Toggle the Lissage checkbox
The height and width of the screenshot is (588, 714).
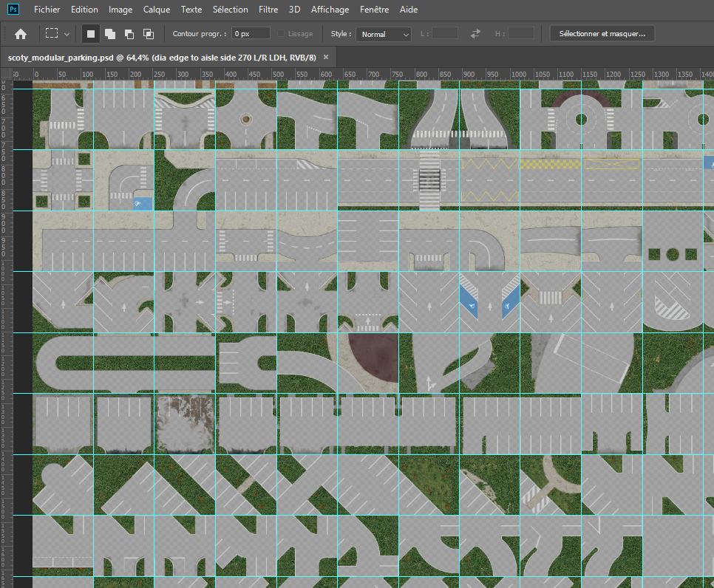pos(281,34)
